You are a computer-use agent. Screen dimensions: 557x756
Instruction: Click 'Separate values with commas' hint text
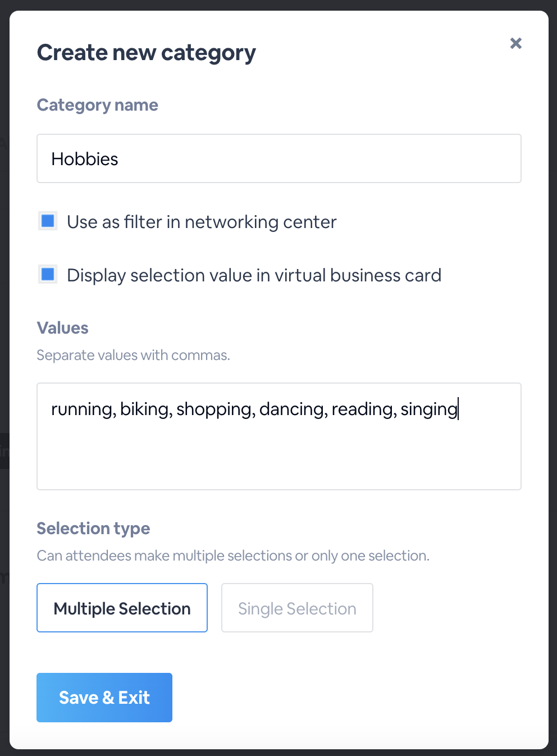[x=133, y=355]
